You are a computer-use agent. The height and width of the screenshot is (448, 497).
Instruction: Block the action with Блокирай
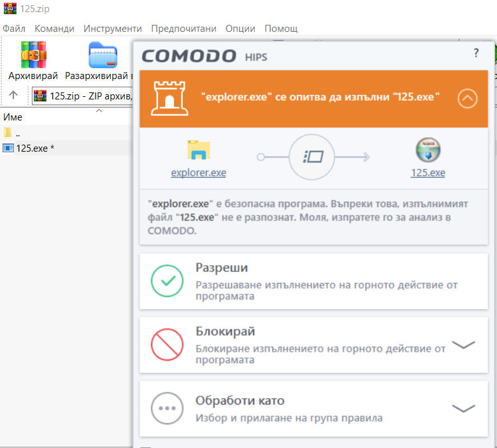(x=313, y=345)
